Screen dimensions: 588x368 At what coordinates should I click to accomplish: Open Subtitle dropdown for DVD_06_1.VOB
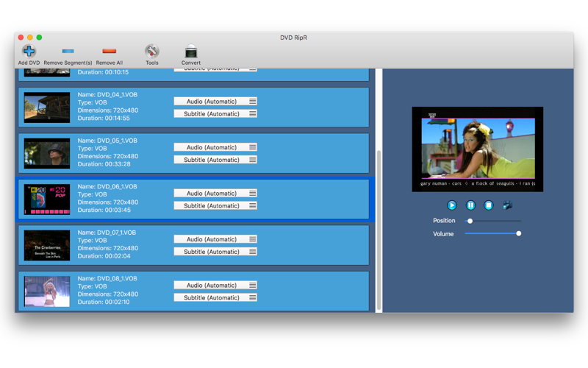[x=215, y=206]
